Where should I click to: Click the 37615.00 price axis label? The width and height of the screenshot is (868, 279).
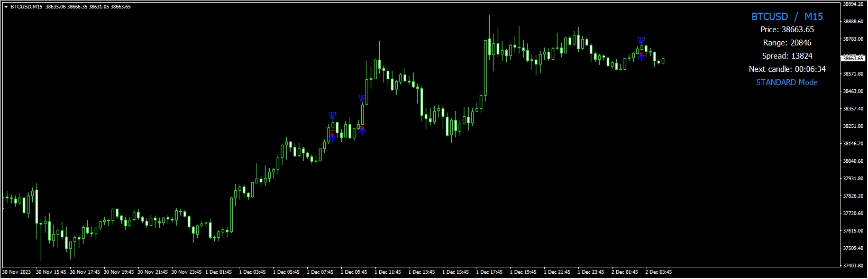853,231
